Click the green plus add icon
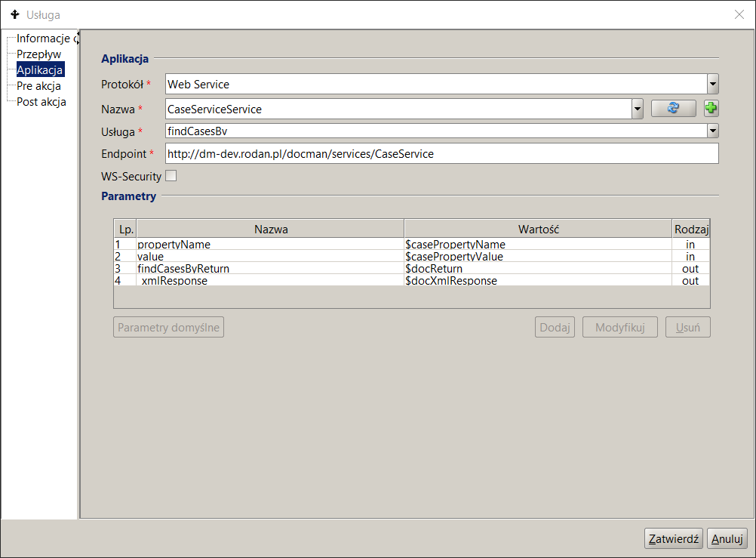Viewport: 756px width, 558px height. pyautogui.click(x=711, y=109)
